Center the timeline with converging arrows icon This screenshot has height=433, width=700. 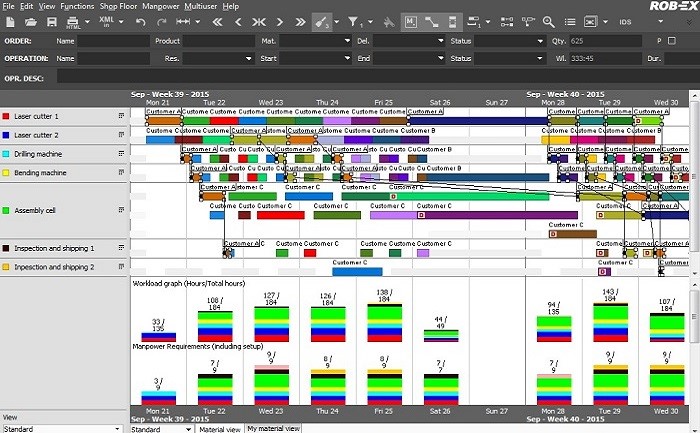259,21
